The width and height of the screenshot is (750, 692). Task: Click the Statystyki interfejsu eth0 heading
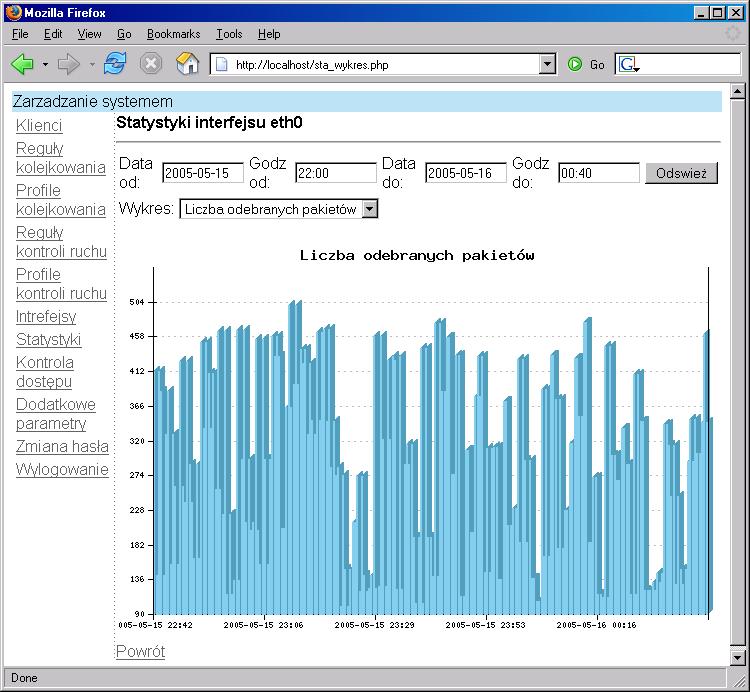pos(210,123)
